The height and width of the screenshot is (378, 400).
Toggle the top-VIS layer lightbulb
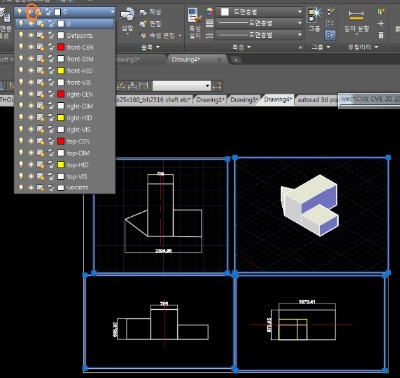(21, 176)
